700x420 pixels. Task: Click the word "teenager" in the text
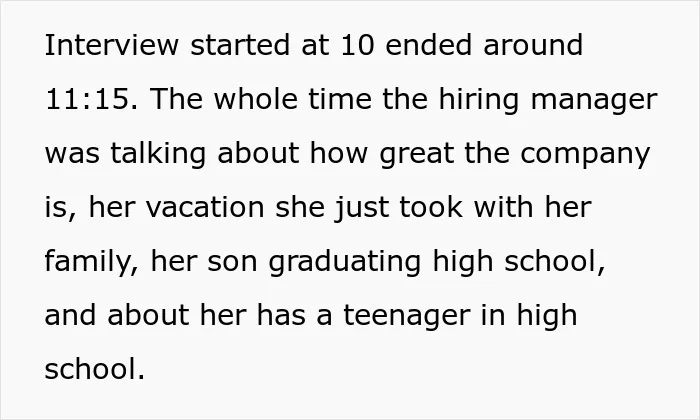pos(407,316)
